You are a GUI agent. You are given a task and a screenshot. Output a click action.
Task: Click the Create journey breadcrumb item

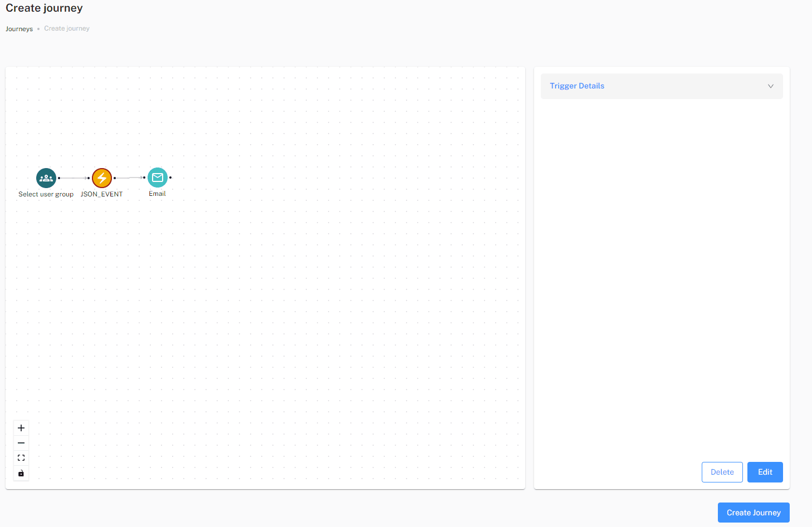[x=67, y=28]
